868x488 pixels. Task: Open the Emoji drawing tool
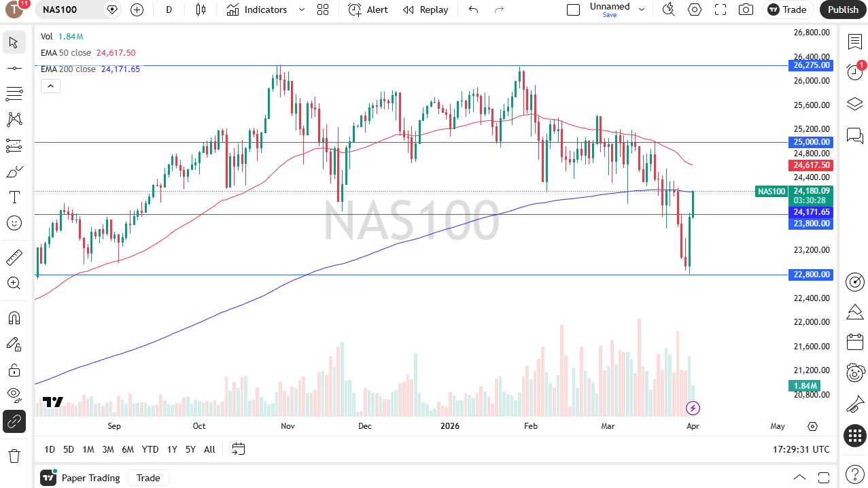[x=14, y=222]
